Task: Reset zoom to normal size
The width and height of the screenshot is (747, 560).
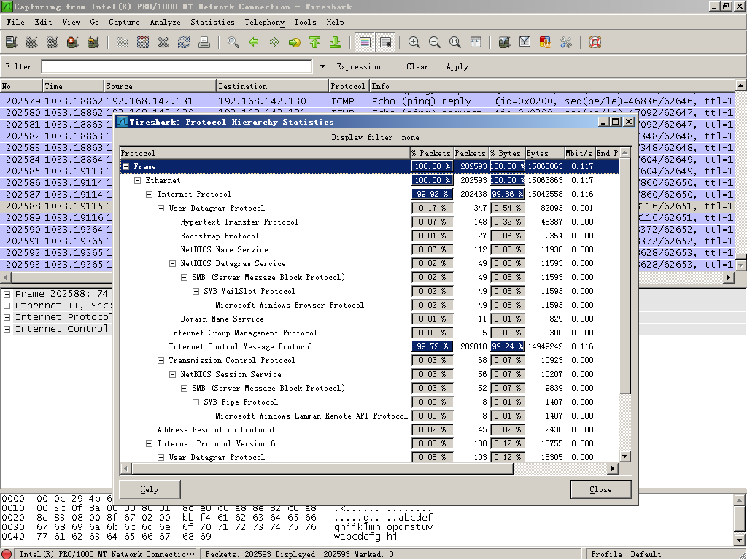Action: pyautogui.click(x=455, y=42)
